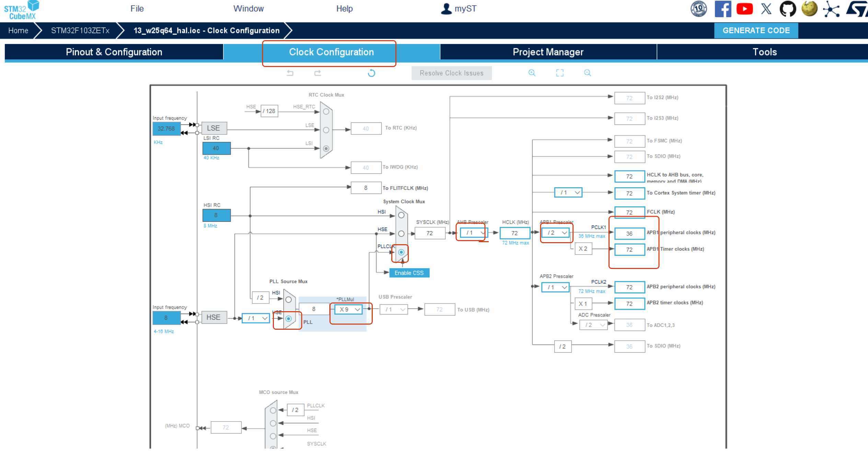Open the File menu

[137, 9]
